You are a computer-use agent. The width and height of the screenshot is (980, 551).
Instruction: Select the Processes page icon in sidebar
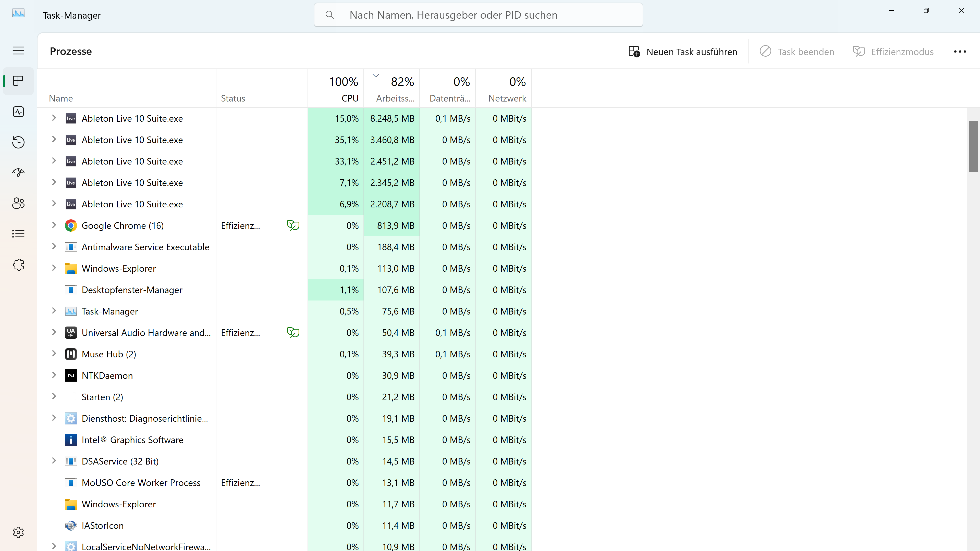[x=18, y=81]
